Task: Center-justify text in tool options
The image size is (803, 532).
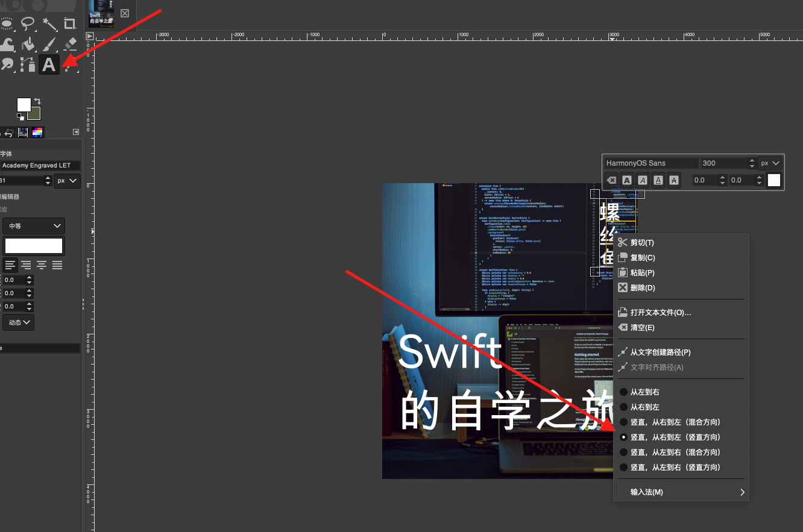Action: 42,264
